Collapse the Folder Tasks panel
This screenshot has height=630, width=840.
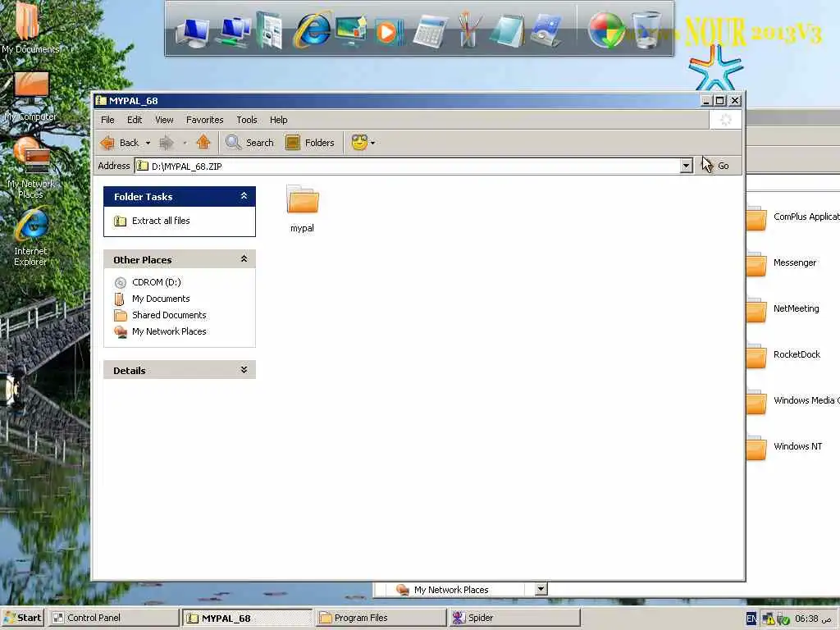click(244, 196)
